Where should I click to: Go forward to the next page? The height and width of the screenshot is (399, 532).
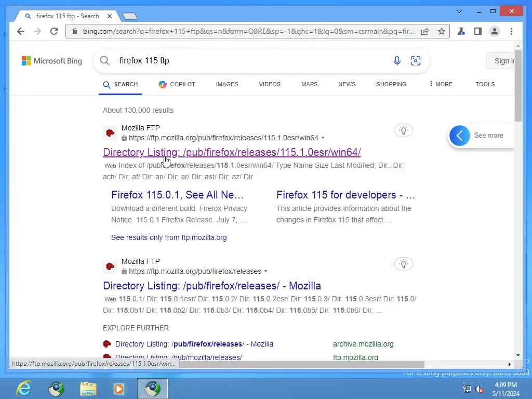pos(37,32)
